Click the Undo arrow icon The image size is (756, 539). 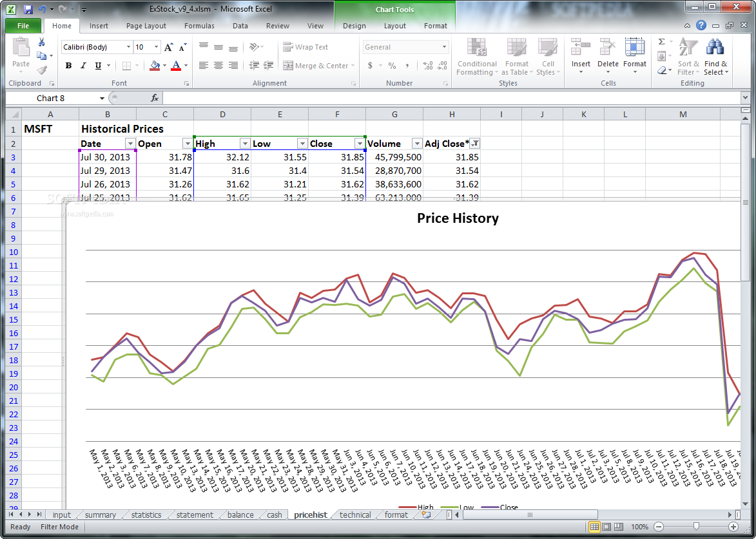[42, 9]
